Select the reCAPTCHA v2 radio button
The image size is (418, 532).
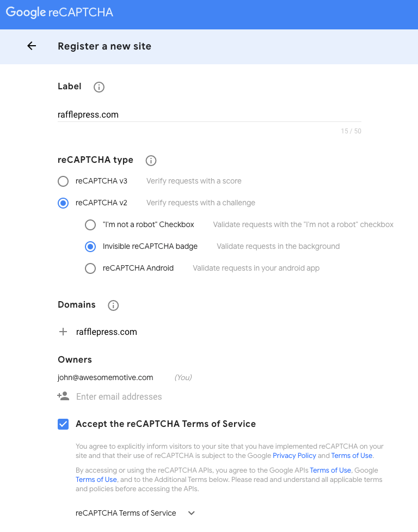click(x=63, y=203)
